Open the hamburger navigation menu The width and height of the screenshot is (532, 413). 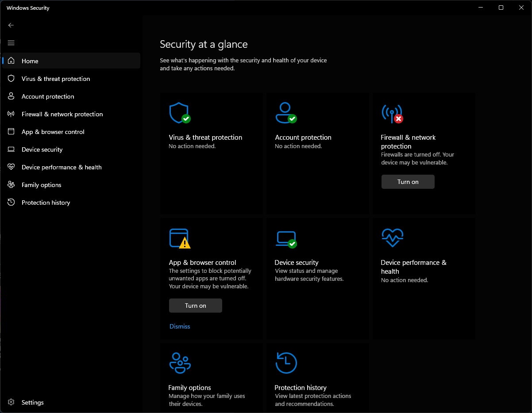click(11, 43)
